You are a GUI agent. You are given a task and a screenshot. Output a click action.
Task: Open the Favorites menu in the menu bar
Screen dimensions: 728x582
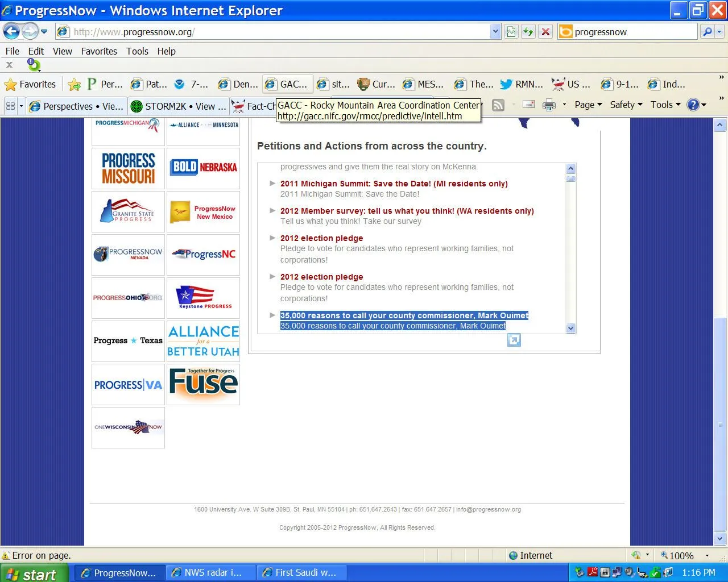(x=99, y=51)
